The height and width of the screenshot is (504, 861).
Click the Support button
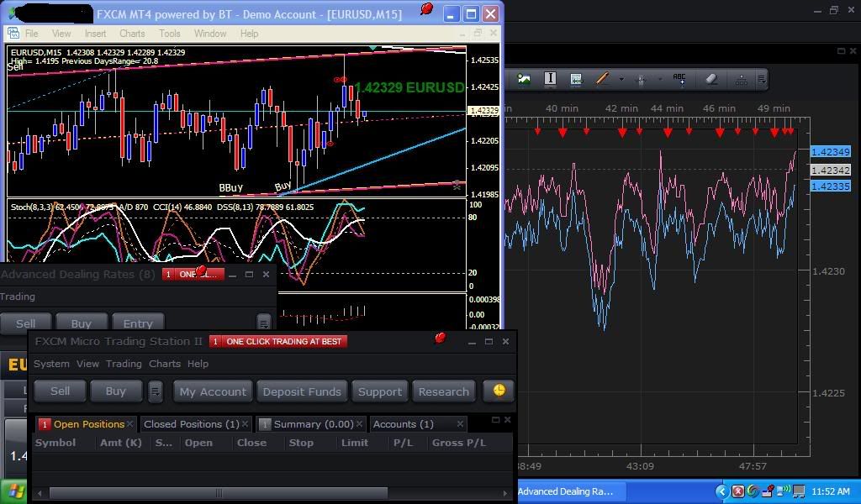380,391
